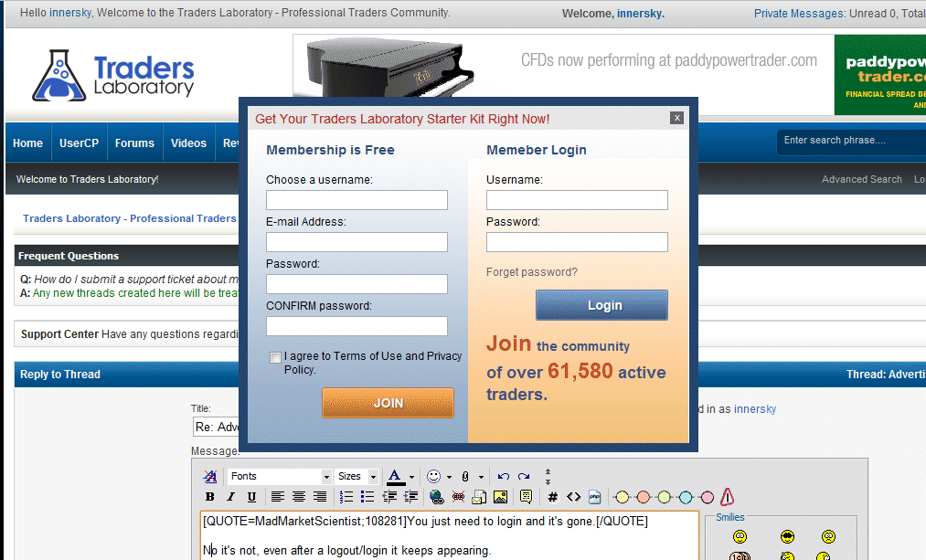Image resolution: width=926 pixels, height=560 pixels.
Task: Click the Insert Link globe icon
Action: tap(437, 497)
